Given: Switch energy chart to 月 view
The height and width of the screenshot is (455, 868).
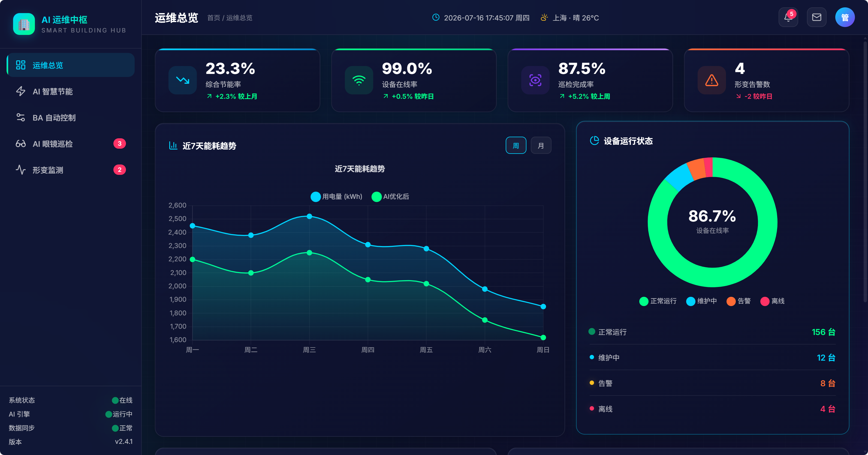Looking at the screenshot, I should 541,145.
